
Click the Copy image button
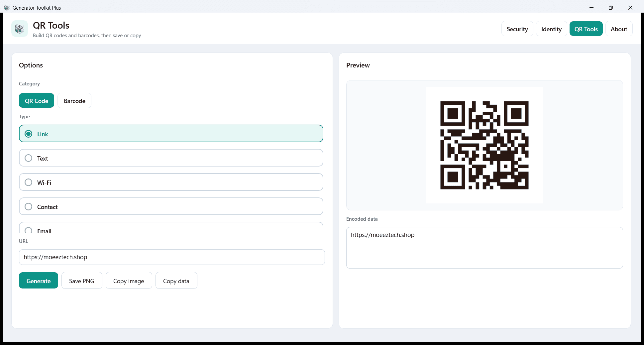tap(129, 281)
